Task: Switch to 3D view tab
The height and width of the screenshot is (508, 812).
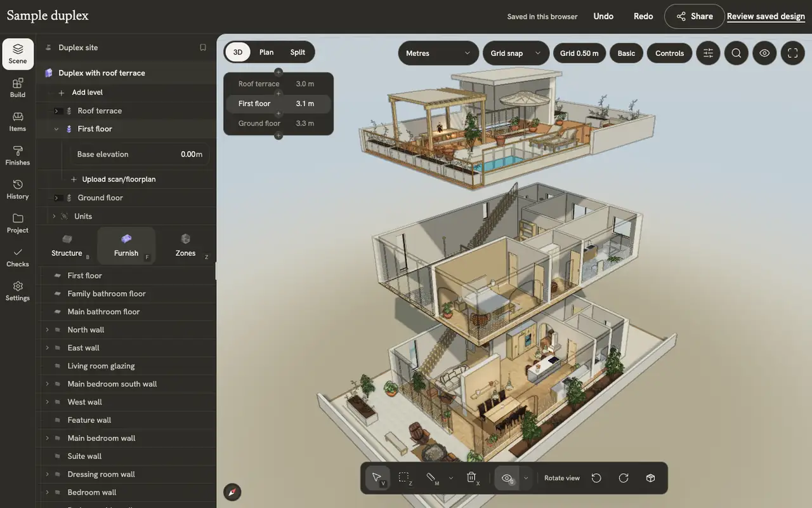Action: (x=238, y=52)
